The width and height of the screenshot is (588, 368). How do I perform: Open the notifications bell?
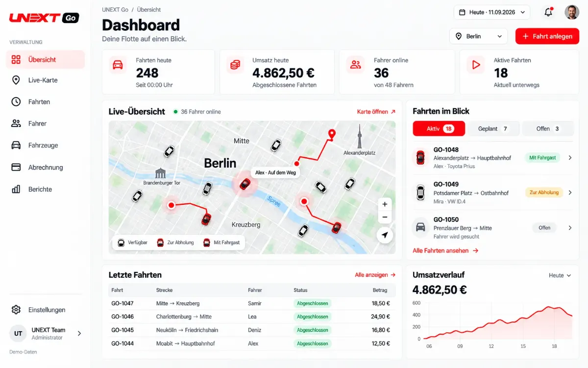(548, 12)
